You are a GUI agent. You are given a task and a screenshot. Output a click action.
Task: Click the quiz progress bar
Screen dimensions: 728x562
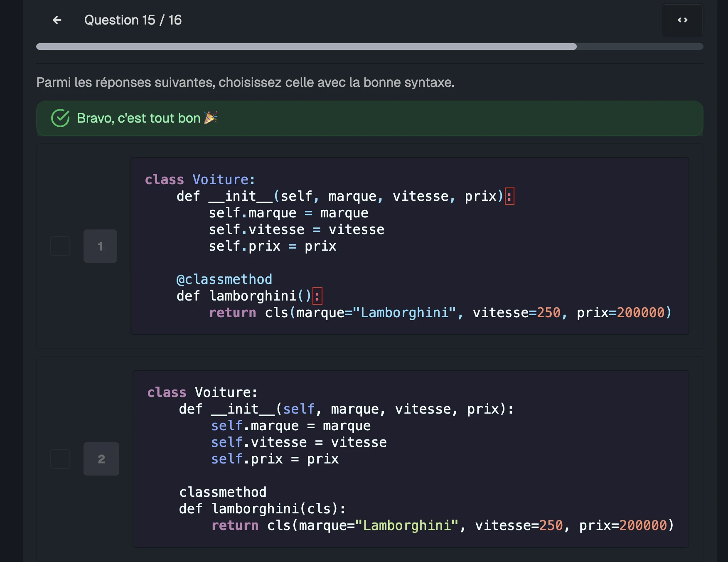click(x=369, y=47)
